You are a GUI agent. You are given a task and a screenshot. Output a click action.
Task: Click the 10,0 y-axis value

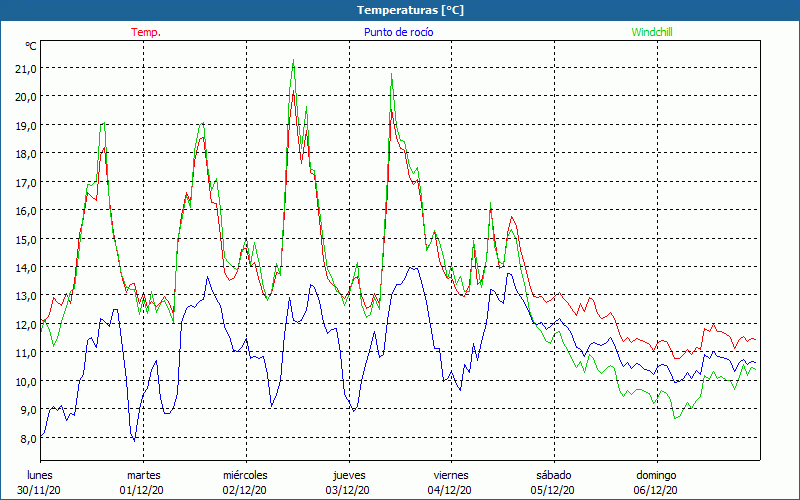coord(26,381)
